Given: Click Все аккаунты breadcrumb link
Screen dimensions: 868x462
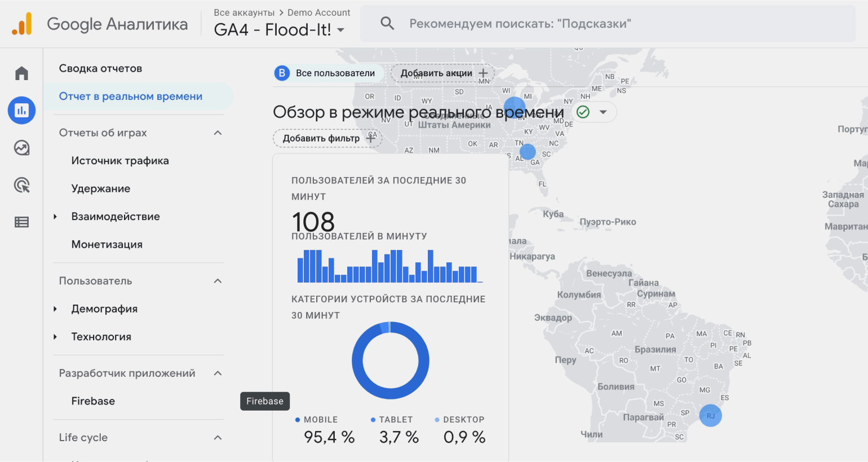Looking at the screenshot, I should pos(244,12).
